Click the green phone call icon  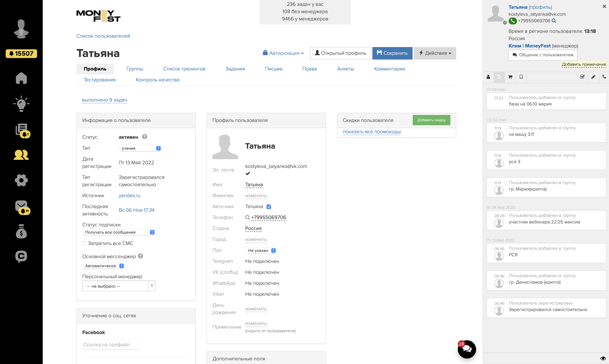point(513,21)
